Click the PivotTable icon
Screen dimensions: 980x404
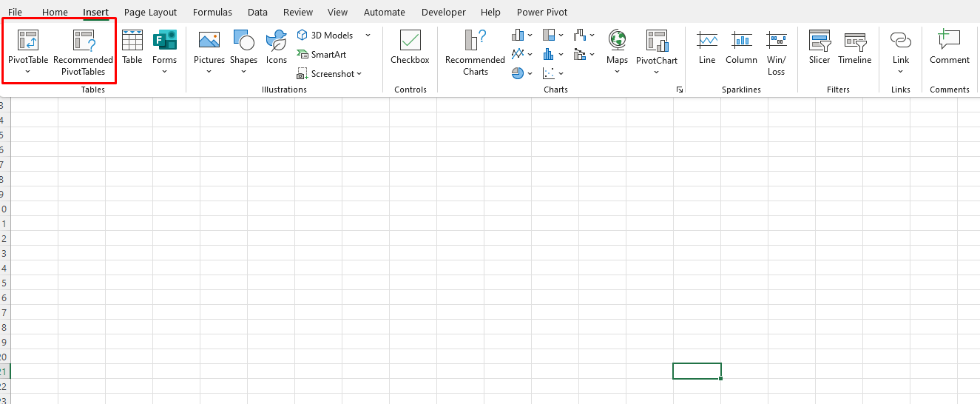coord(28,41)
